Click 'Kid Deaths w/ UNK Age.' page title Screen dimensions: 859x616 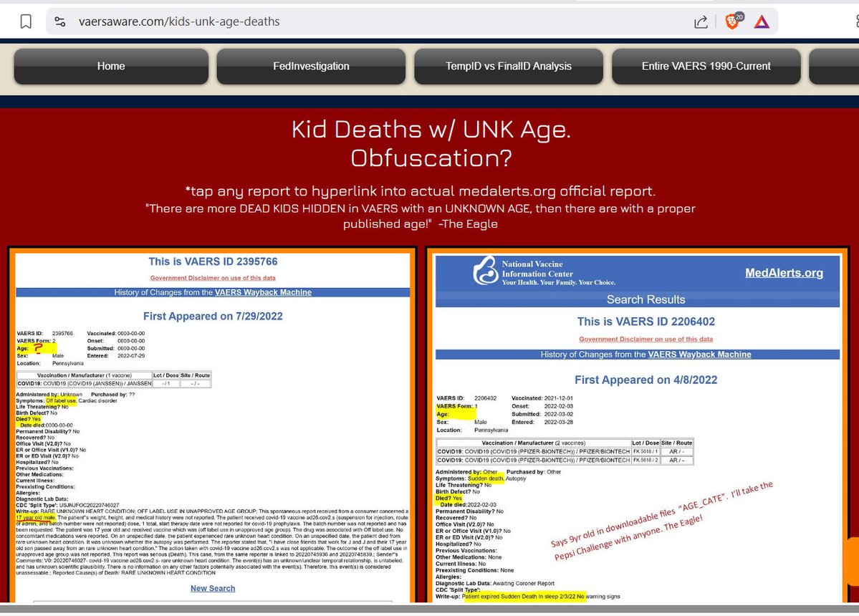(x=431, y=130)
